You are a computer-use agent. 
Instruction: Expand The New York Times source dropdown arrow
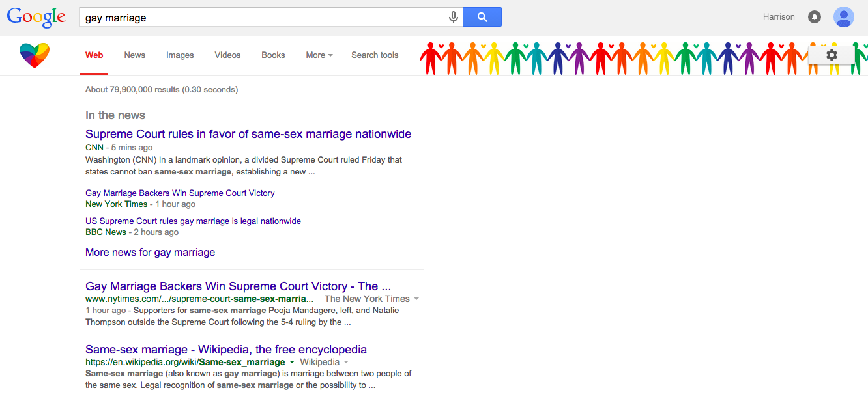416,299
